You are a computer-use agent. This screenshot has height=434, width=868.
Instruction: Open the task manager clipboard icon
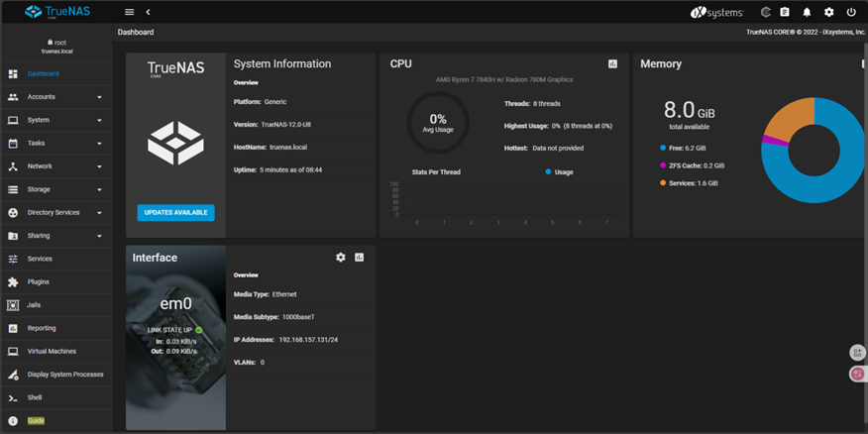coord(785,12)
